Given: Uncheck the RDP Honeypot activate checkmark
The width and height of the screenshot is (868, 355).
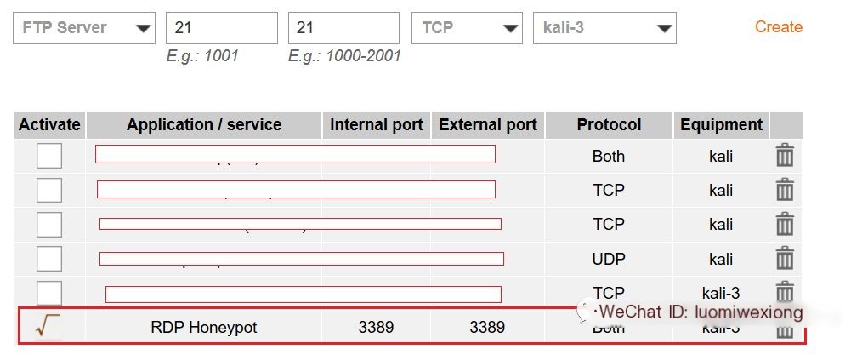Looking at the screenshot, I should tap(48, 325).
